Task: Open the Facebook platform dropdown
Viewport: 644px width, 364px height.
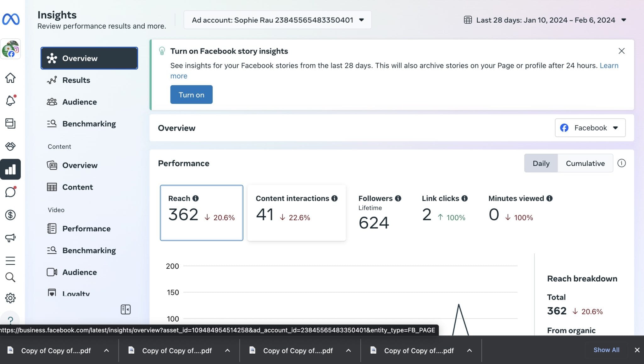Action: tap(590, 128)
